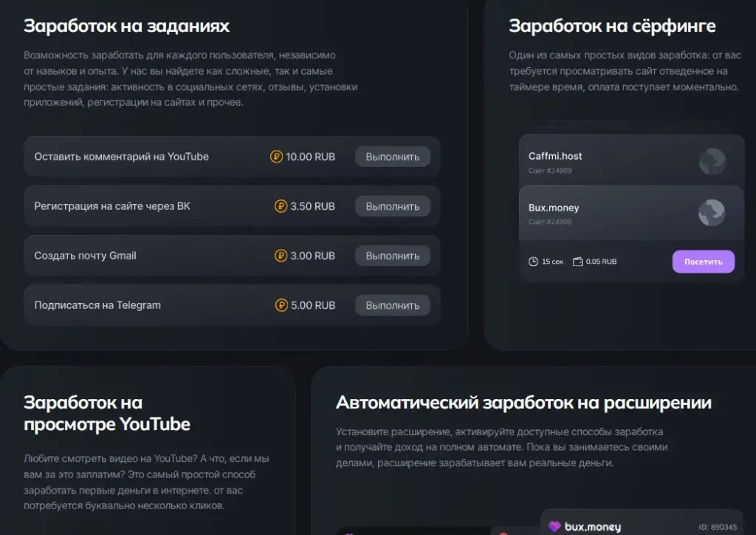756x535 pixels.
Task: Click the ruble coin icon beside 3.50 RUB
Action: click(x=281, y=206)
